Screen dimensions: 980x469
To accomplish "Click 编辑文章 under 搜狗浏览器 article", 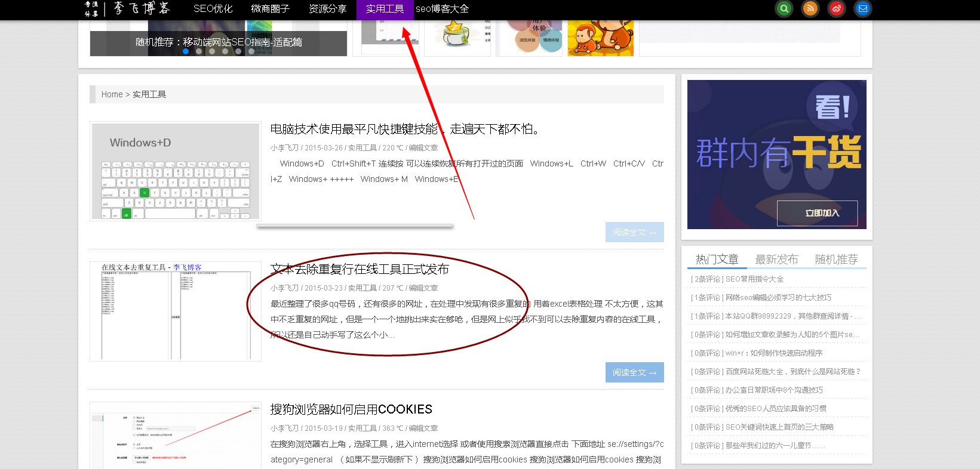I will [423, 428].
